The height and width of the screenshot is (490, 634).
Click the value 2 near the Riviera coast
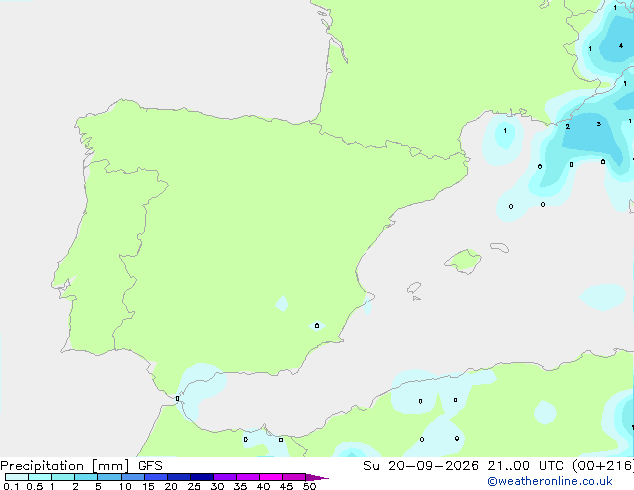click(x=568, y=127)
